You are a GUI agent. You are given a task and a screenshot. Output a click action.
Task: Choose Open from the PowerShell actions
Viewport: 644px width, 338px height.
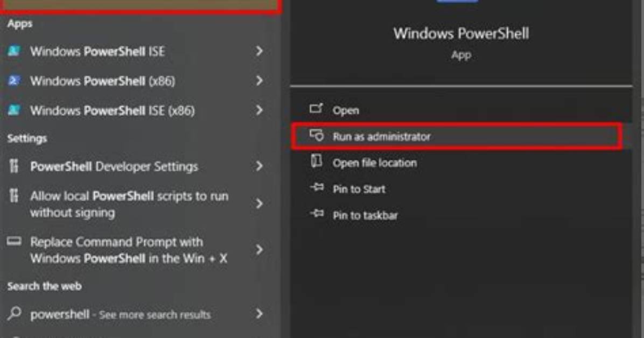click(461, 110)
